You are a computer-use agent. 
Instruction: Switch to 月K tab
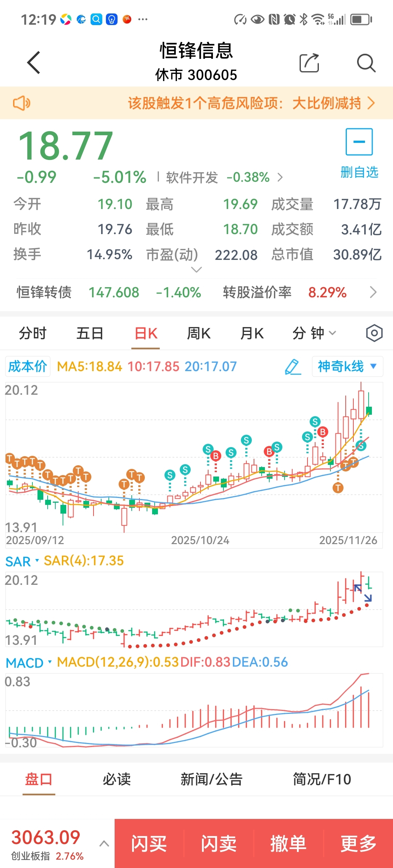coord(252,333)
